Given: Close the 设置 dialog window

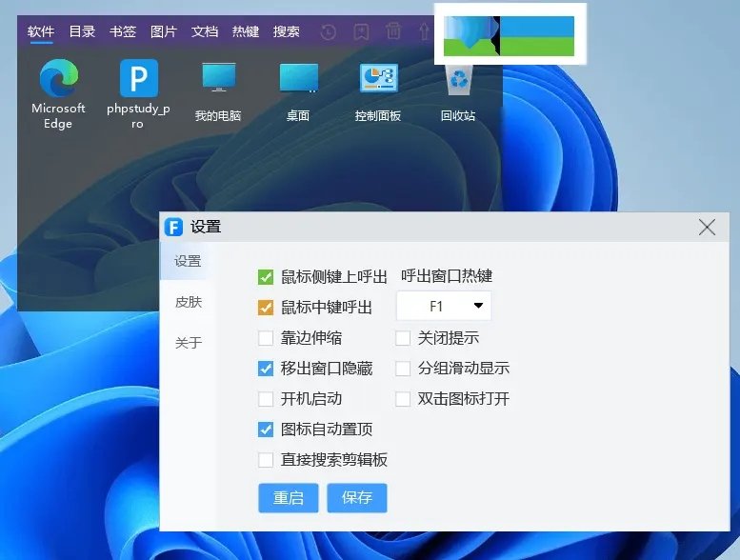Looking at the screenshot, I should coord(707,227).
